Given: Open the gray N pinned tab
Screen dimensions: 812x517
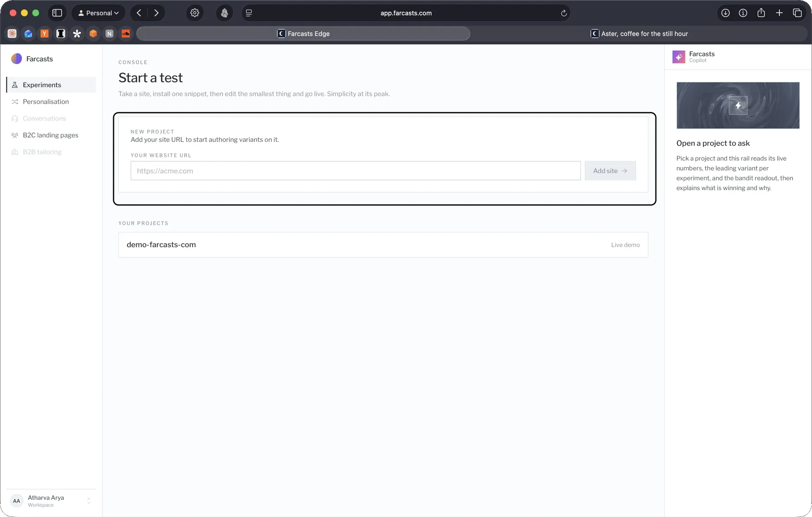Looking at the screenshot, I should (109, 34).
